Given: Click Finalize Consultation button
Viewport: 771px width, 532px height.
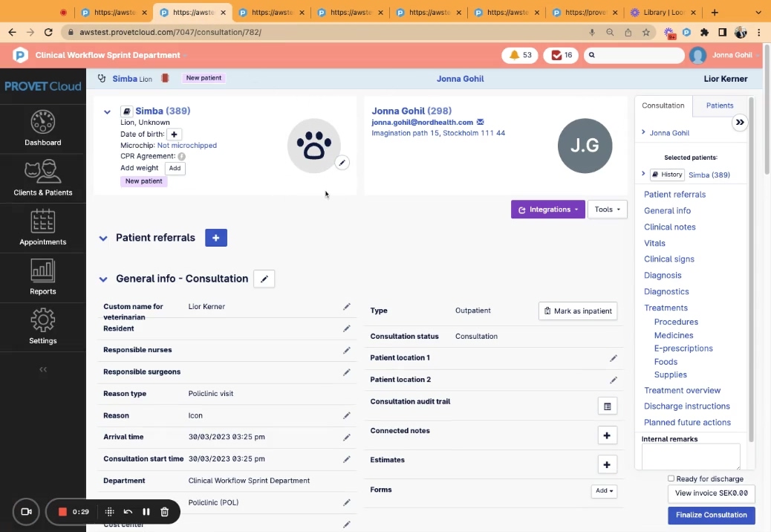Looking at the screenshot, I should tap(711, 515).
